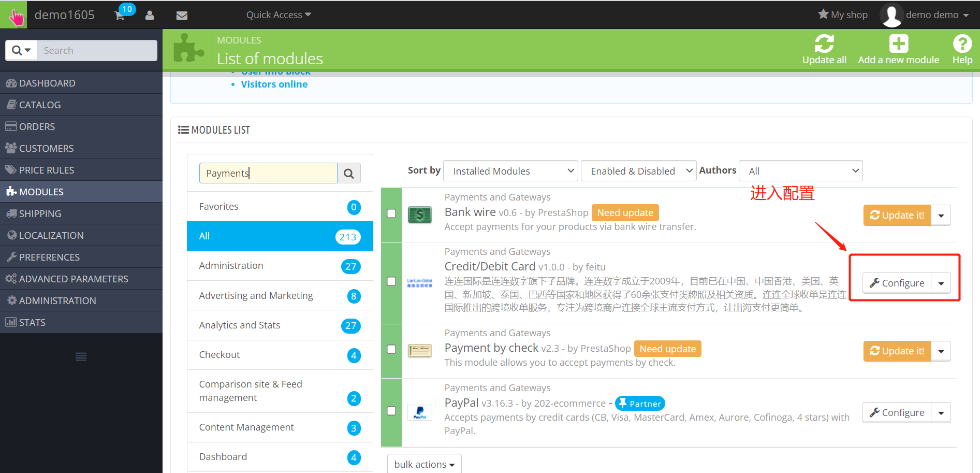This screenshot has height=473, width=980.
Task: Open the Visitors online link
Action: coord(274,84)
